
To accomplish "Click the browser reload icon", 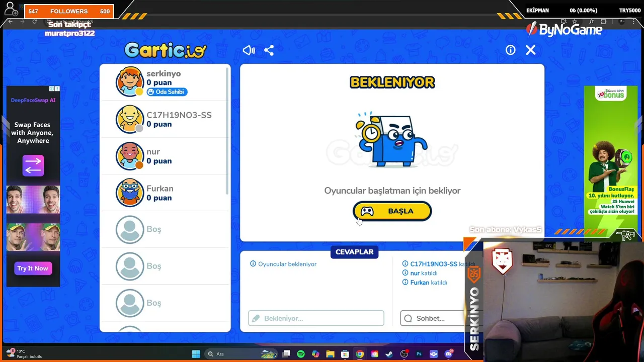I will click(x=34, y=22).
